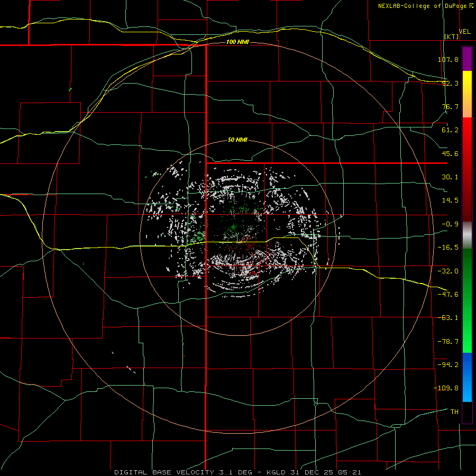The width and height of the screenshot is (476, 476).
Task: Click the 50 NMI range ring label
Action: 237,140
